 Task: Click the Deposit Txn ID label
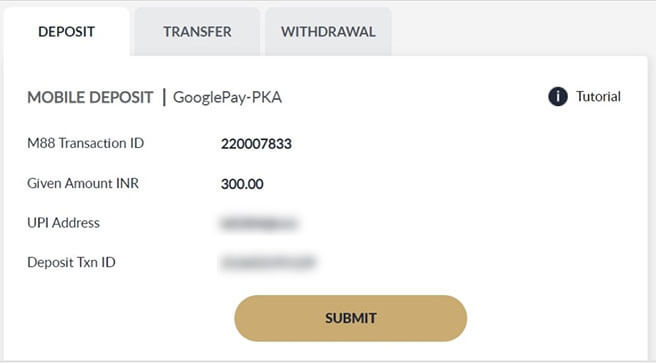(x=71, y=262)
